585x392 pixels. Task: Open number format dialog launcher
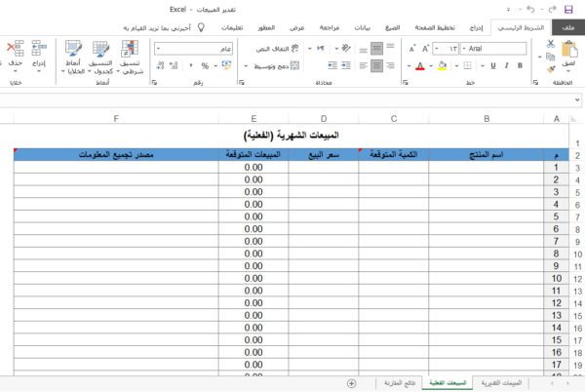(154, 83)
